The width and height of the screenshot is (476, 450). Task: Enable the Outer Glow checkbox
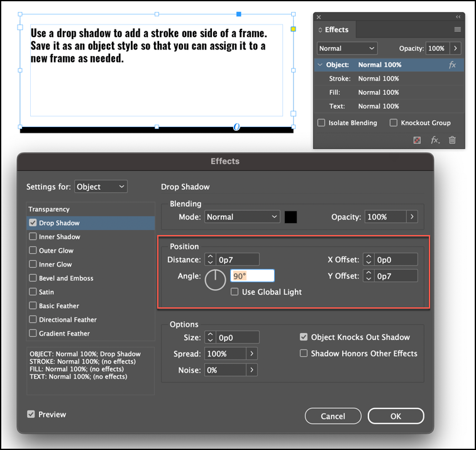click(x=33, y=250)
